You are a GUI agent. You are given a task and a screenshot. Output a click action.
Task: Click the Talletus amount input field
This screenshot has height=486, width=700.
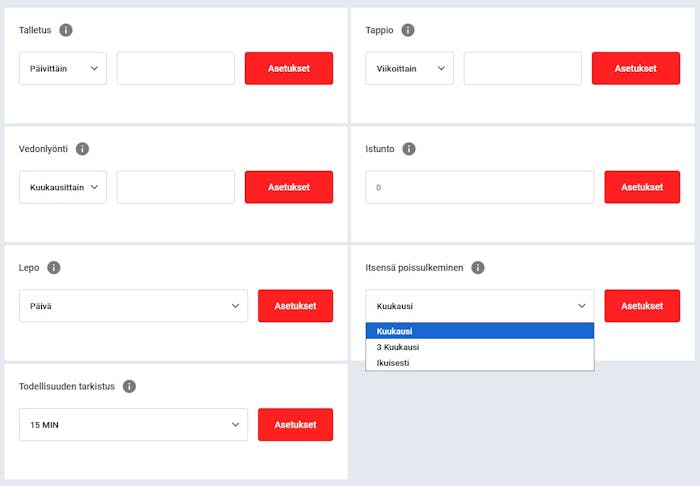point(176,69)
